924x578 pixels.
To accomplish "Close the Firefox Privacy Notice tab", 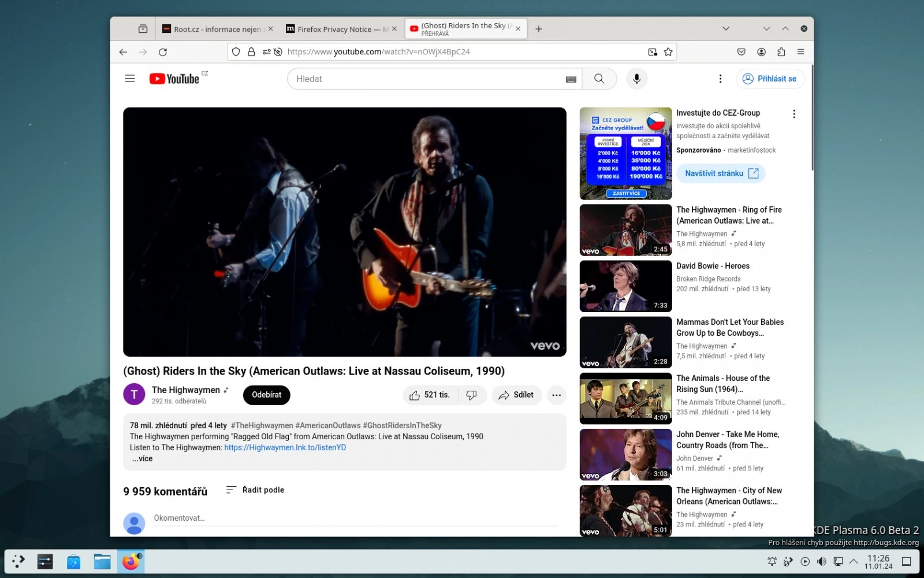I will point(394,29).
